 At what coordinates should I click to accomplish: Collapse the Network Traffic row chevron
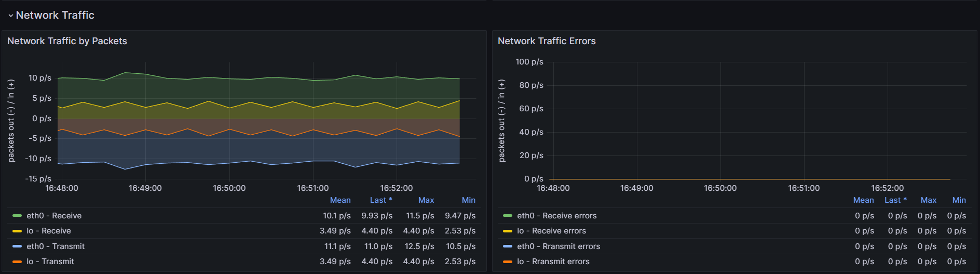click(x=10, y=16)
